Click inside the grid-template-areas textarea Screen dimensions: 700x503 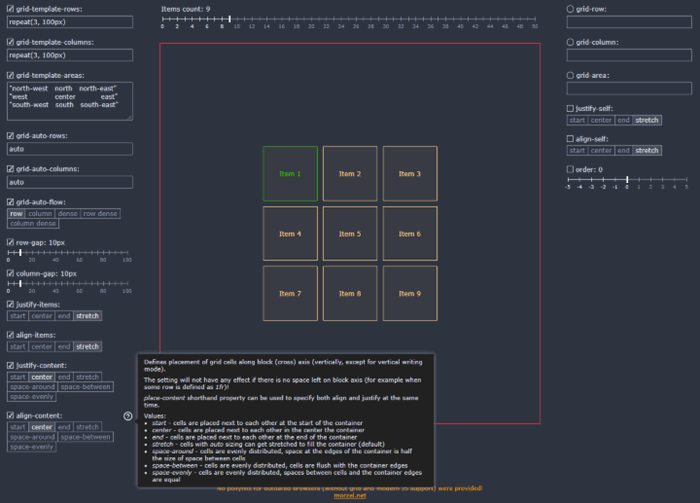[70, 101]
